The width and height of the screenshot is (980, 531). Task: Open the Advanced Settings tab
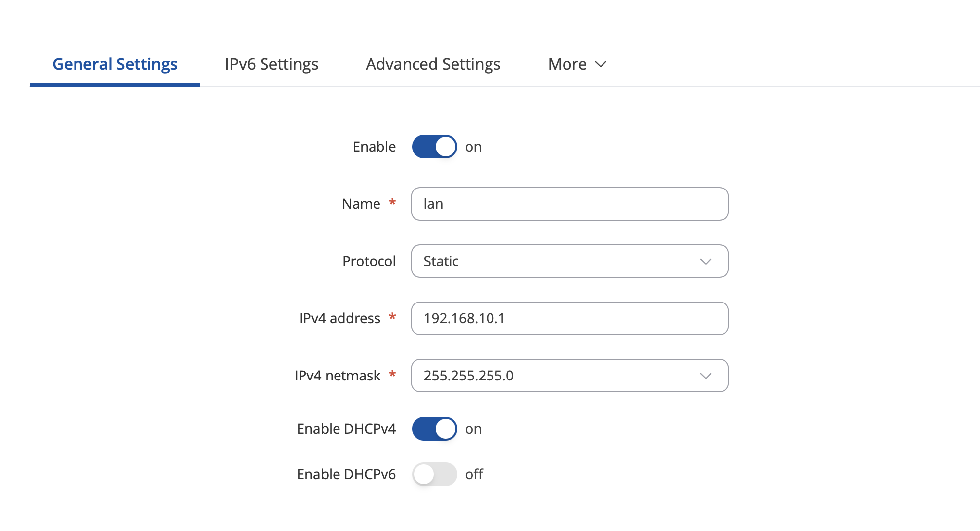(433, 64)
